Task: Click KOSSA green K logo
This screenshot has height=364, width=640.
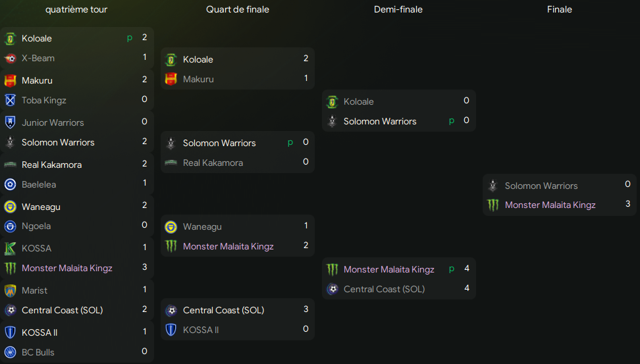Action: click(10, 248)
